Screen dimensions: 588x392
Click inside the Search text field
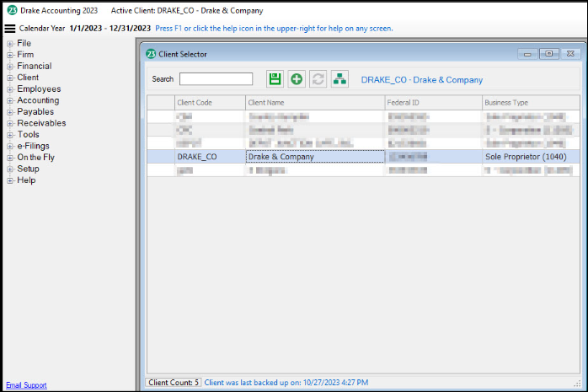216,79
